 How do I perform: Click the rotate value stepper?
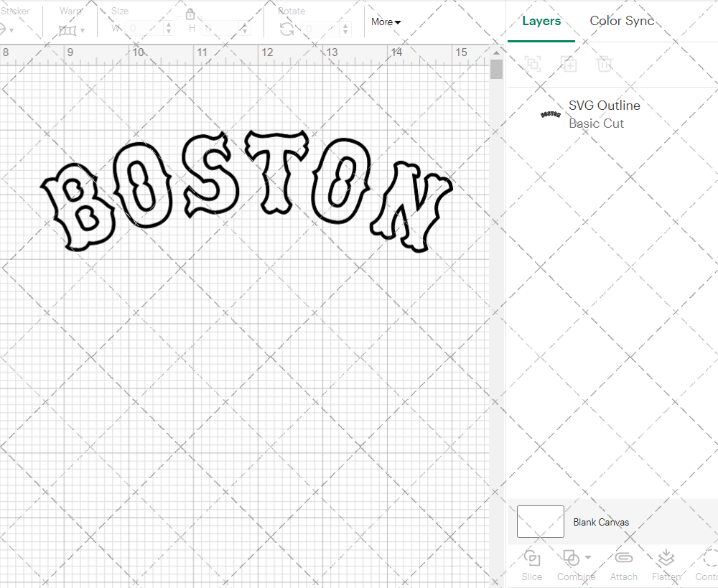[344, 29]
